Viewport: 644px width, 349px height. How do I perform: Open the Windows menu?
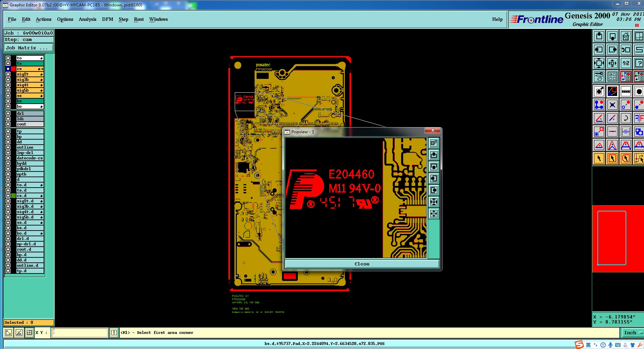[158, 19]
